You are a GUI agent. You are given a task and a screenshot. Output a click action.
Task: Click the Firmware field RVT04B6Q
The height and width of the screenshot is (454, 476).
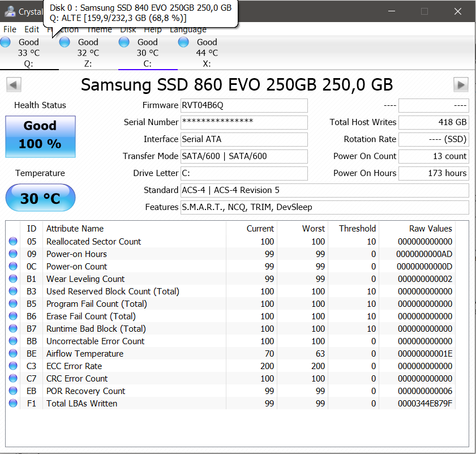pyautogui.click(x=244, y=105)
